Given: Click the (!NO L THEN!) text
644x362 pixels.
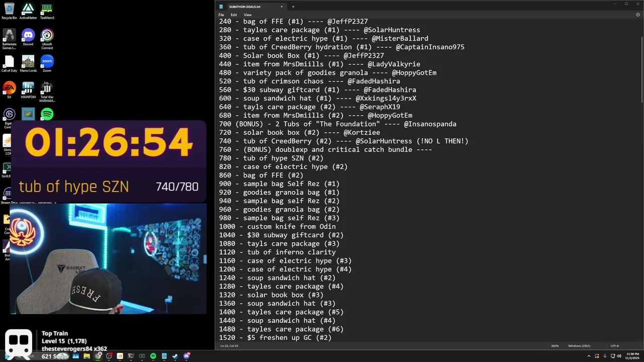Looking at the screenshot, I should click(x=442, y=141).
